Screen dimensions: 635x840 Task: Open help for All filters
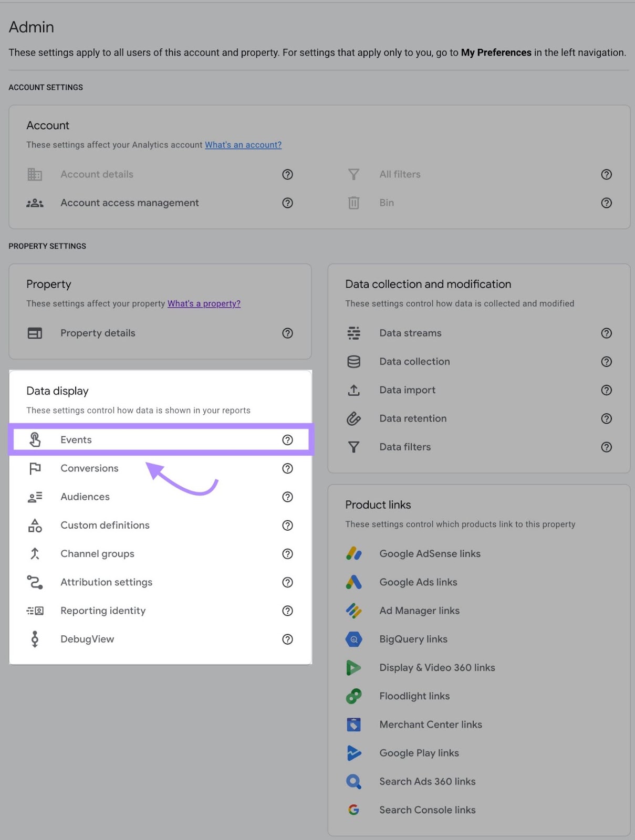pos(607,174)
